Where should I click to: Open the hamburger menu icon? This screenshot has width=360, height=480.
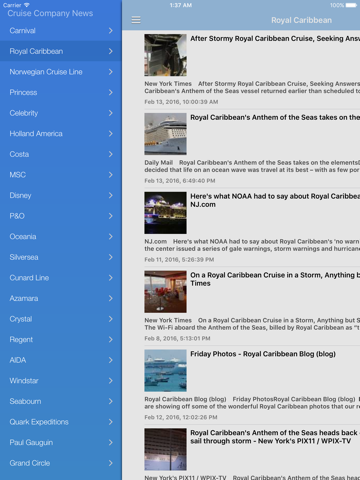click(136, 20)
